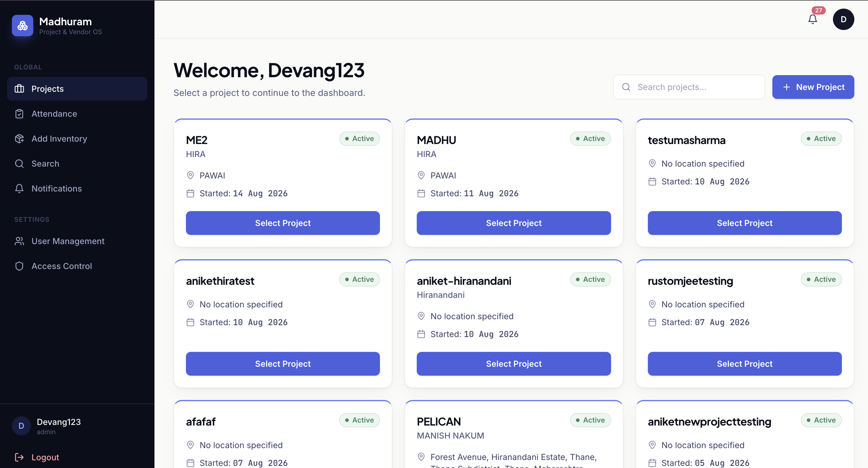868x468 pixels.
Task: Click the location pin icon on testumasharma card
Action: [x=652, y=164]
